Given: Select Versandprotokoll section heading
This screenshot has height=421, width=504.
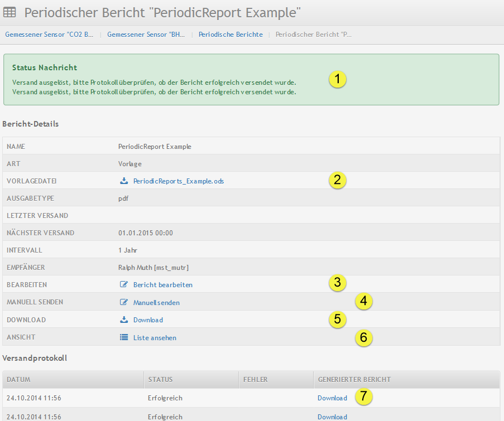Looking at the screenshot, I should (x=35, y=358).
